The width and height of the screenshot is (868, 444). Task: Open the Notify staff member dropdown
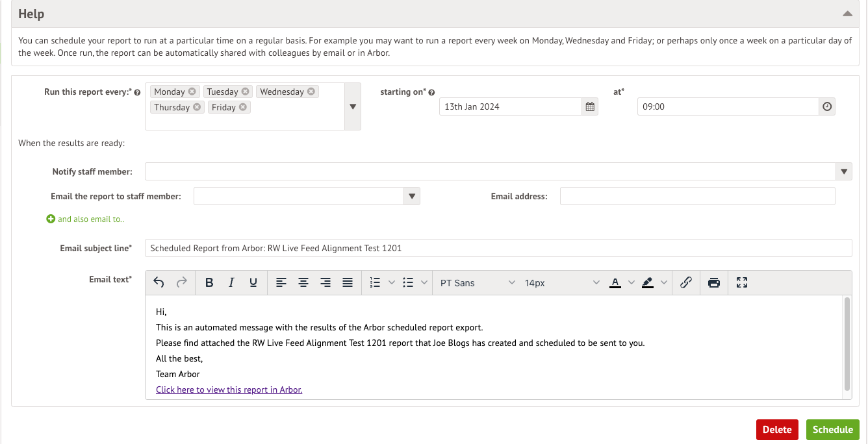click(844, 171)
